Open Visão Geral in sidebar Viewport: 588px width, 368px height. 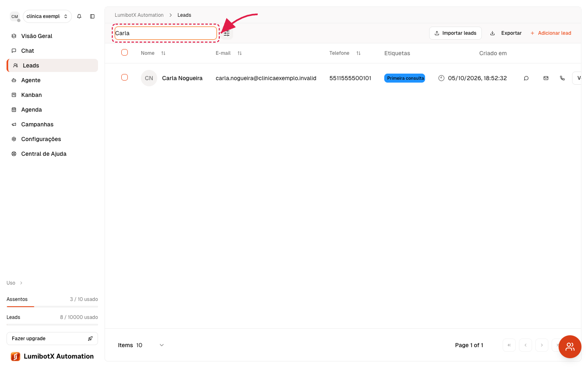[52, 36]
